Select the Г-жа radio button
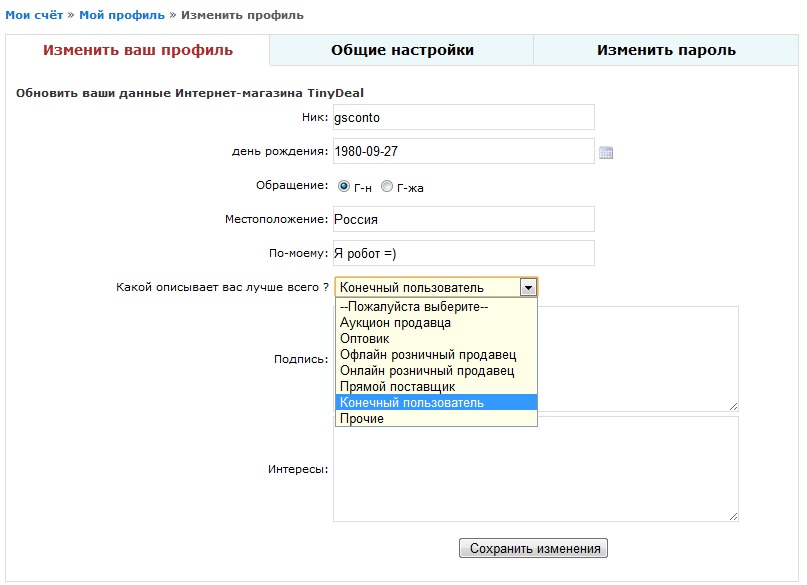This screenshot has height=585, width=807. pos(387,186)
